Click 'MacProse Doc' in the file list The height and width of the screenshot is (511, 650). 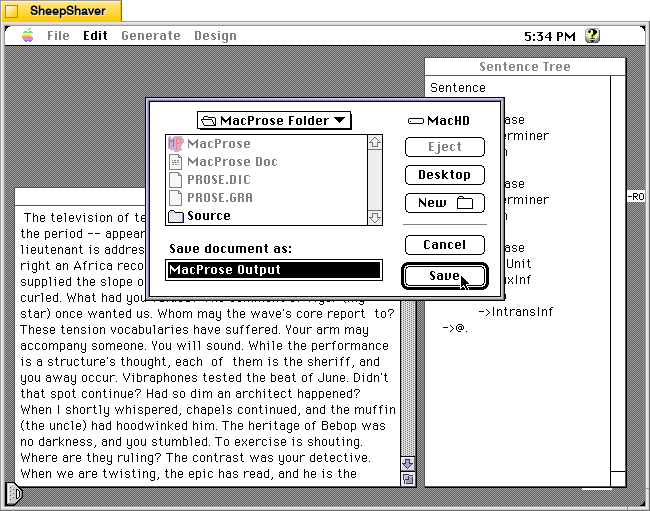click(x=232, y=162)
